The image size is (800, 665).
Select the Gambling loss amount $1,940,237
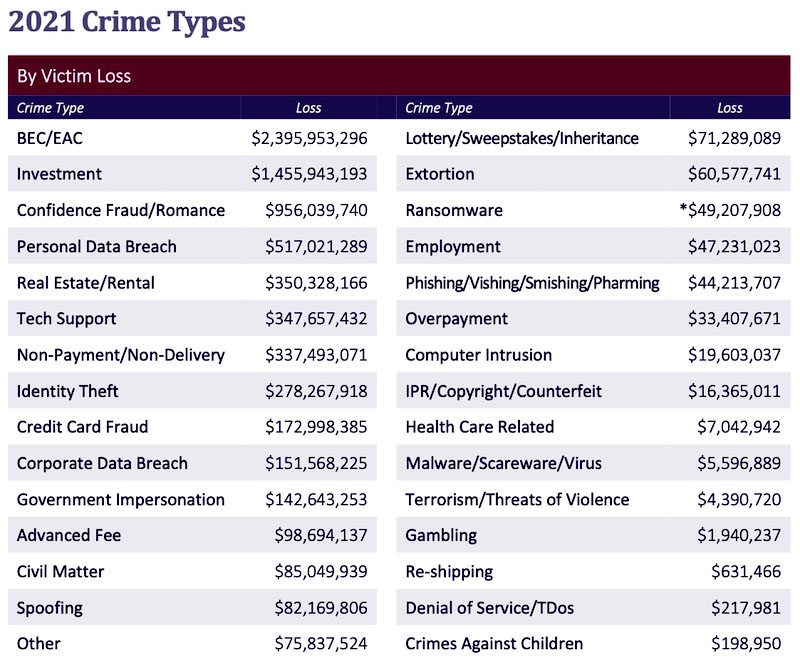(739, 535)
